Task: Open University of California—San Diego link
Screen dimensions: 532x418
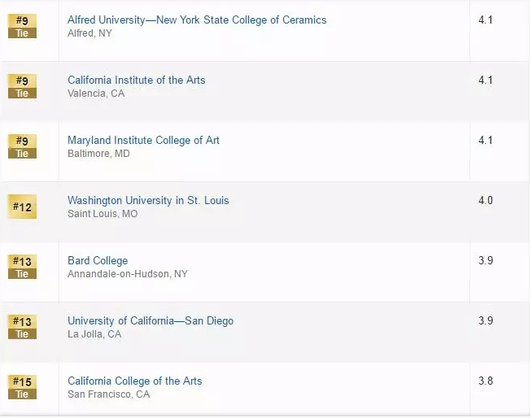Action: point(150,320)
